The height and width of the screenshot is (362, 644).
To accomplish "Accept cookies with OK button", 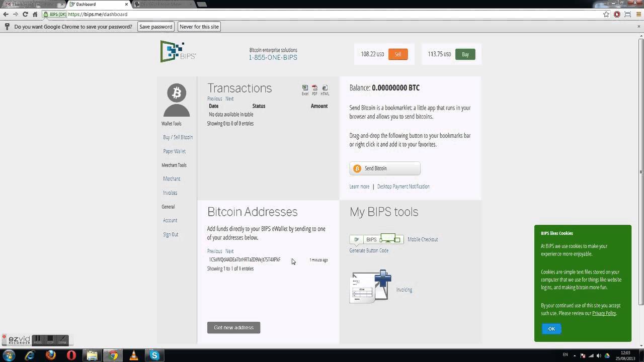I will (551, 329).
